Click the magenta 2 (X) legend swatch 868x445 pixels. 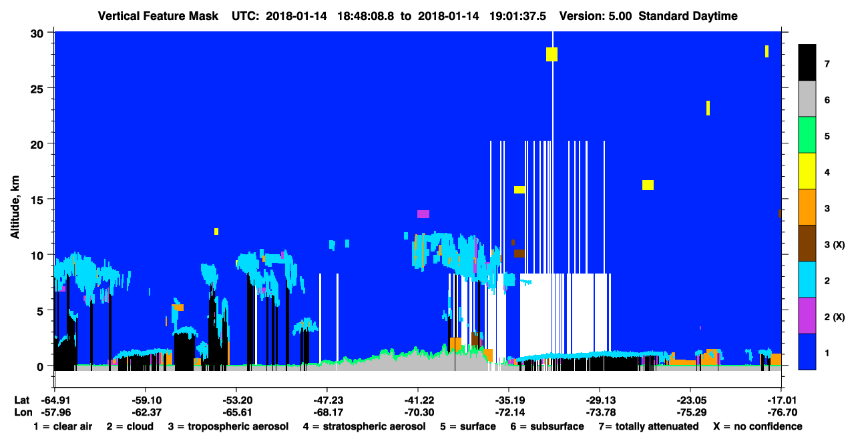(807, 316)
